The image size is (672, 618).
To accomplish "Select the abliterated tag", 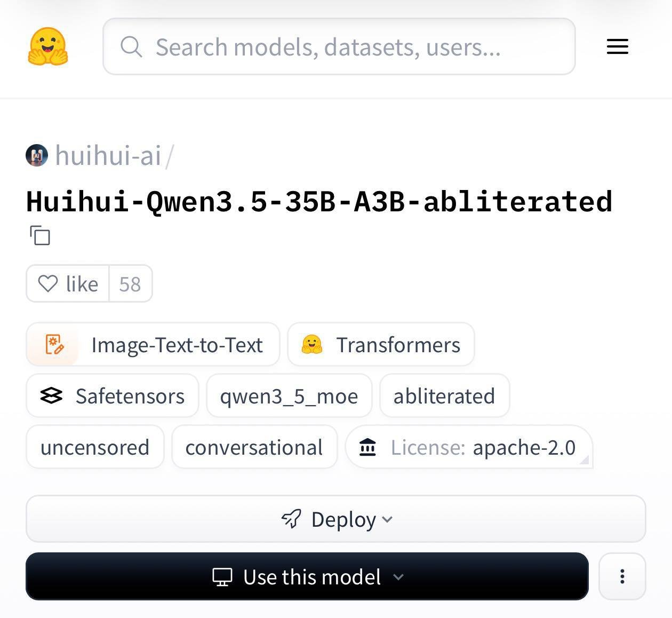I will (444, 396).
